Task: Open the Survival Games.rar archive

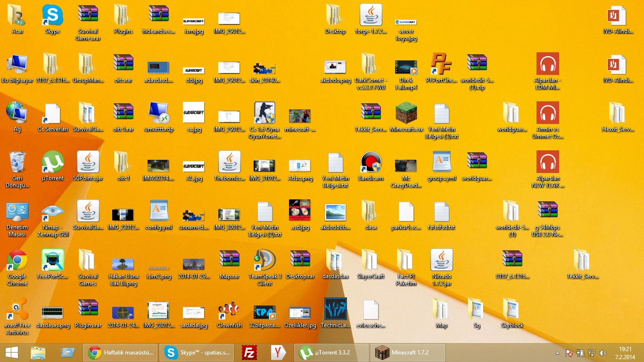Action: pyautogui.click(x=88, y=23)
